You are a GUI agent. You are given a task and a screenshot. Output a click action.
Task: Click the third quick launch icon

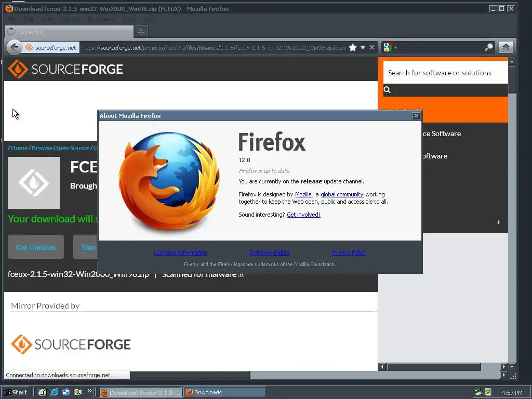point(66,392)
